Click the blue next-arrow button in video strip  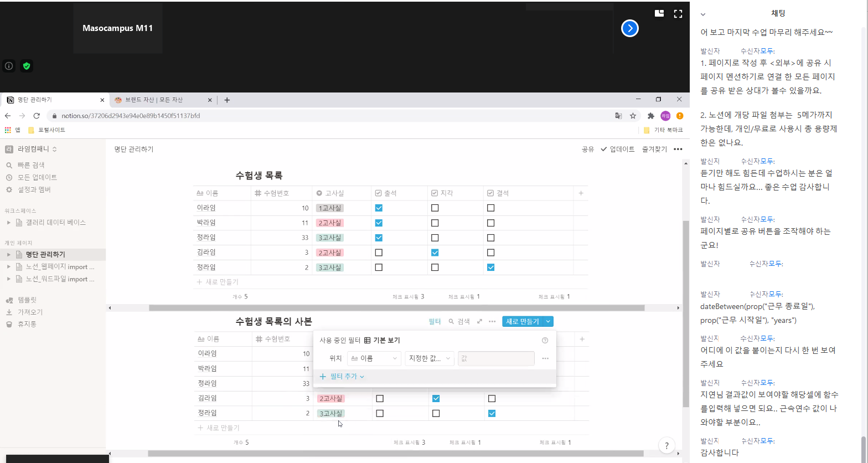point(629,28)
